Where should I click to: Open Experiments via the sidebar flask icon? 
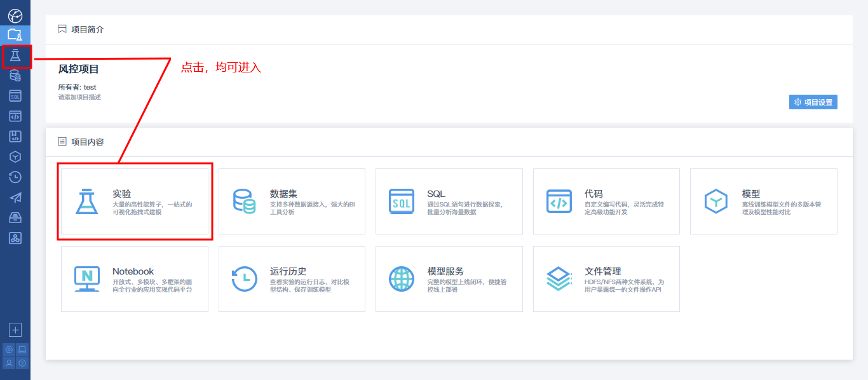(15, 56)
